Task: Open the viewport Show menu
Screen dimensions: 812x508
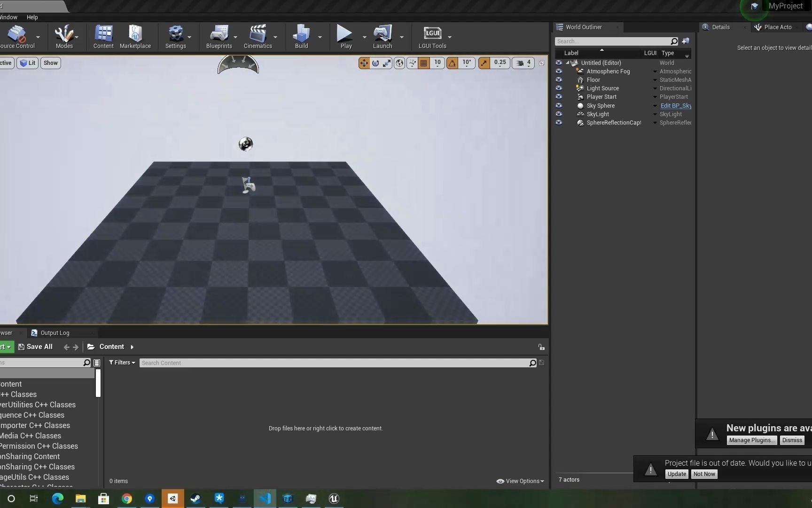Action: click(x=51, y=63)
